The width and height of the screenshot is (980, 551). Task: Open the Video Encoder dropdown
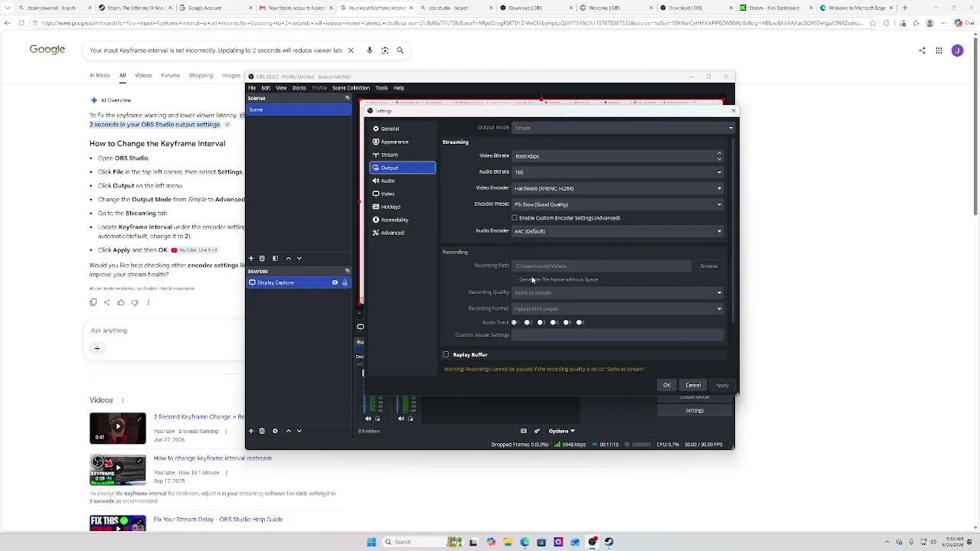[617, 188]
